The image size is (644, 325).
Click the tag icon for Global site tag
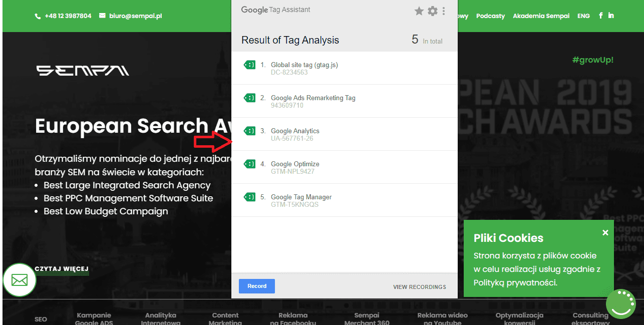tap(249, 65)
